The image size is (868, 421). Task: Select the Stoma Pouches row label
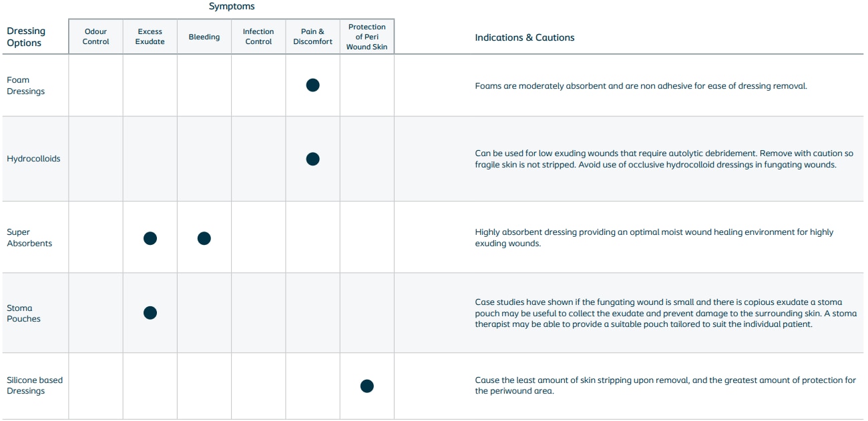click(24, 314)
